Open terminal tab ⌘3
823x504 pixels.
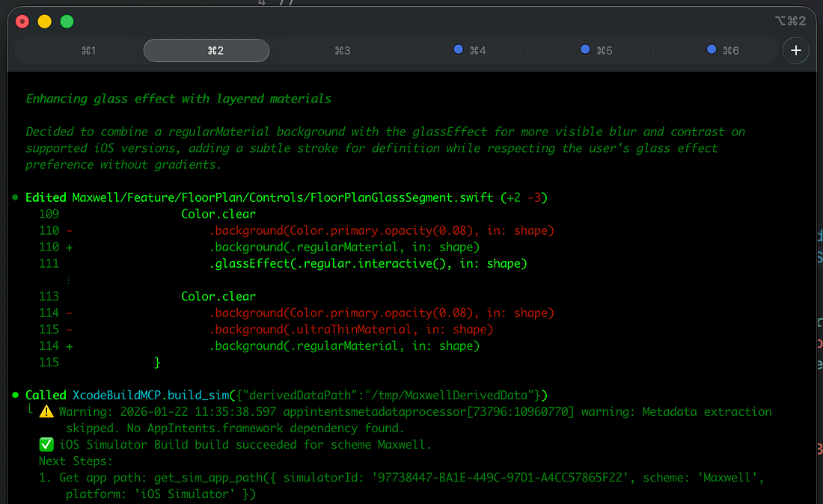(x=342, y=50)
